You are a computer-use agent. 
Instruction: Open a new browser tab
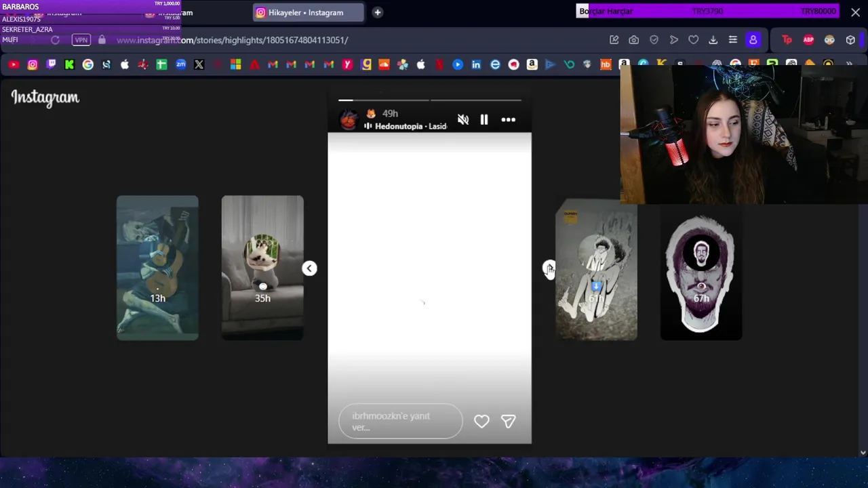(x=378, y=12)
